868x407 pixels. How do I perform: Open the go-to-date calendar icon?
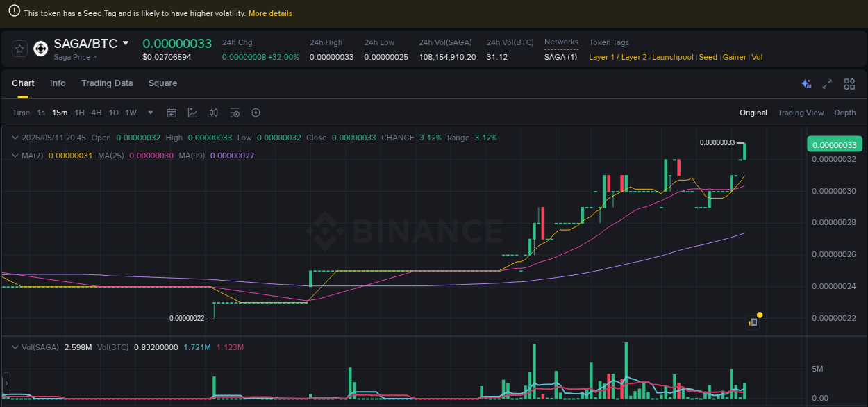(x=172, y=113)
